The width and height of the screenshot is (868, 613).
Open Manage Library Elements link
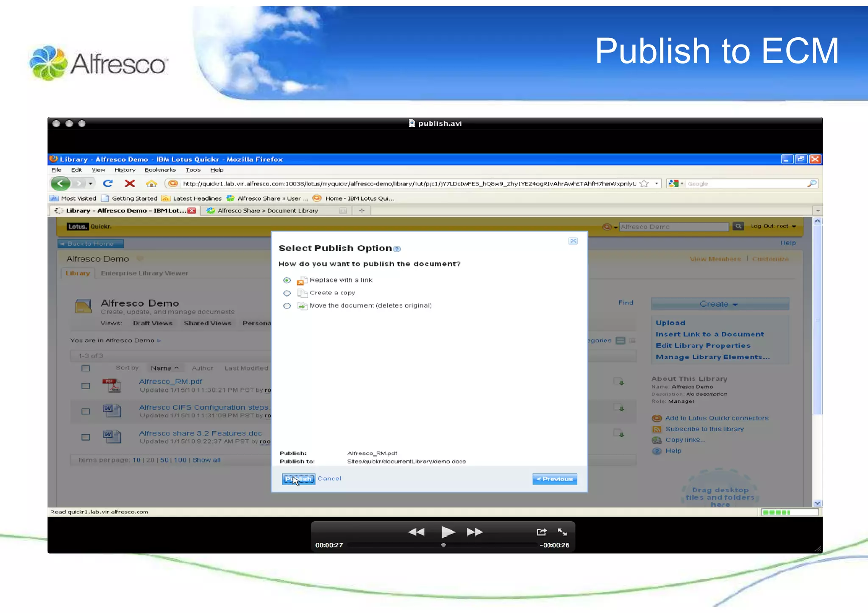tap(712, 357)
